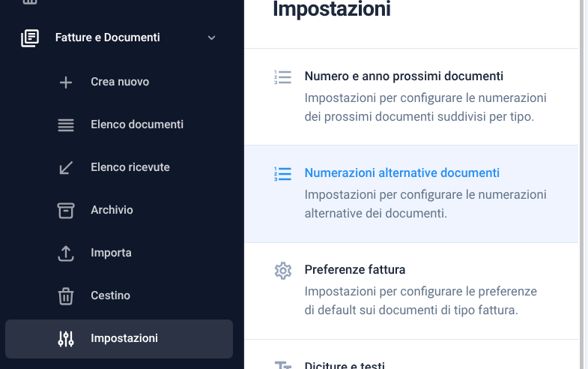This screenshot has height=369, width=588.
Task: Click the Fatture e Documenti section icon
Action: (x=29, y=37)
